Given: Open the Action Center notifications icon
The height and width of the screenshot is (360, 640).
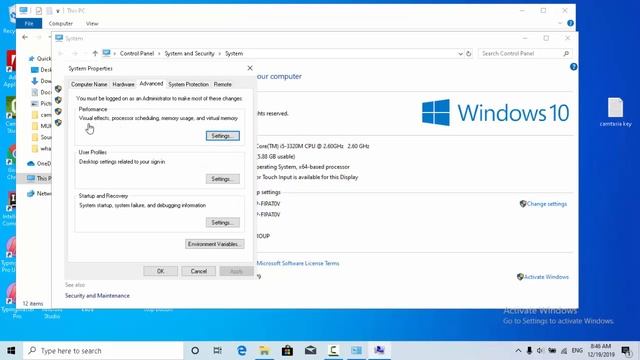Looking at the screenshot, I should click(627, 351).
